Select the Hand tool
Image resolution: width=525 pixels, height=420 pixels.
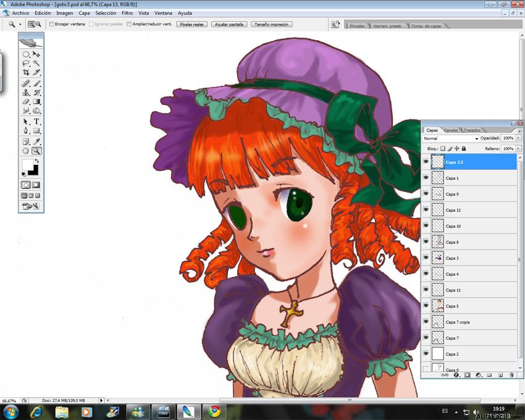click(26, 151)
